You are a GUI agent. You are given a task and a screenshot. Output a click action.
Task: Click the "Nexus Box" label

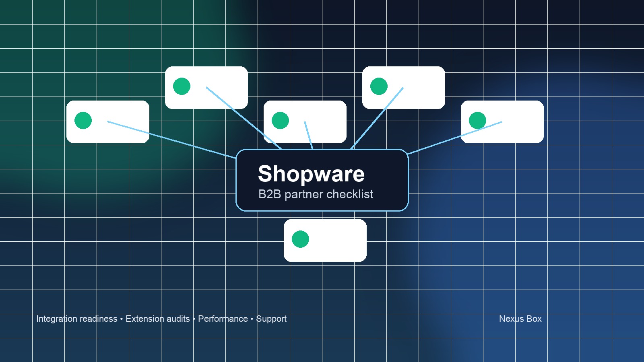point(520,319)
